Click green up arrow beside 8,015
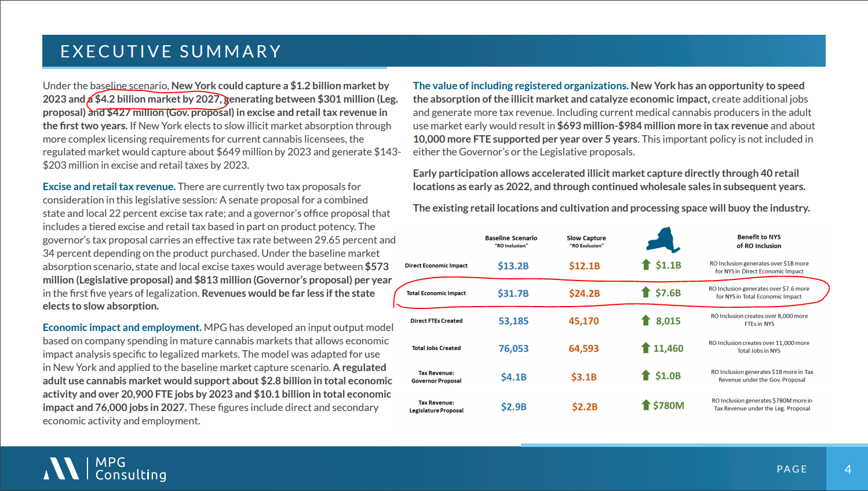 coord(646,320)
